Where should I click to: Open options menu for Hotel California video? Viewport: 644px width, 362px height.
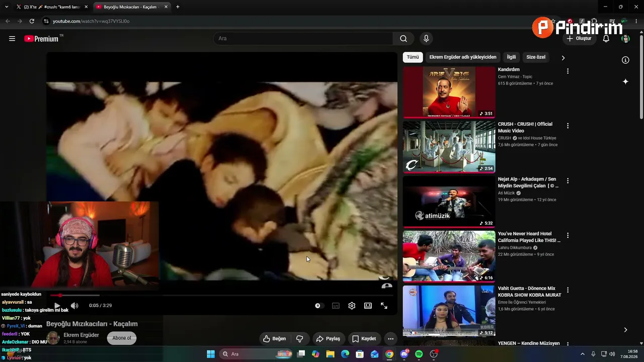[x=568, y=235]
